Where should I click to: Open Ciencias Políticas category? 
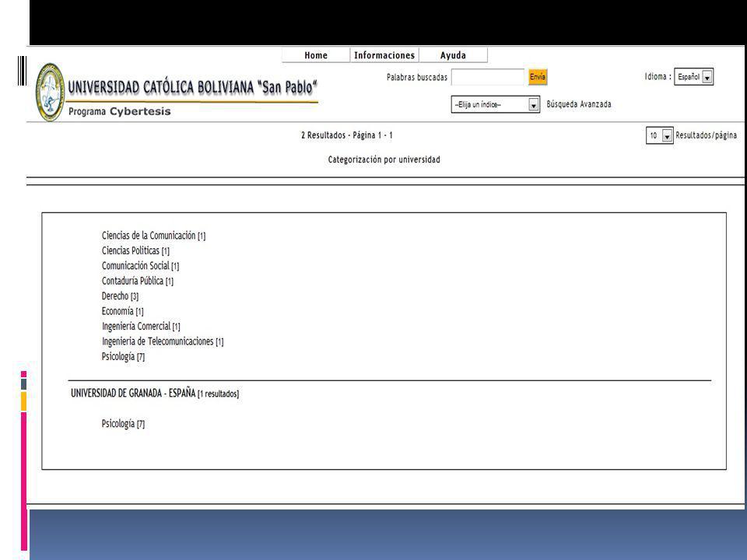click(x=135, y=250)
